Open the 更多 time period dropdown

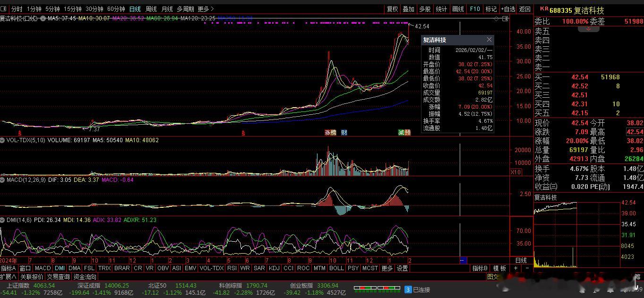[x=206, y=9]
